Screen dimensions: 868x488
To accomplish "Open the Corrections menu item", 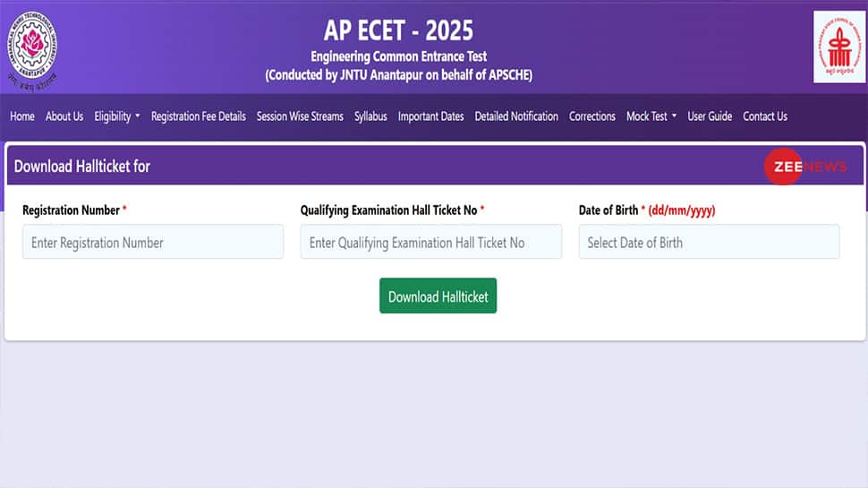I will click(591, 116).
